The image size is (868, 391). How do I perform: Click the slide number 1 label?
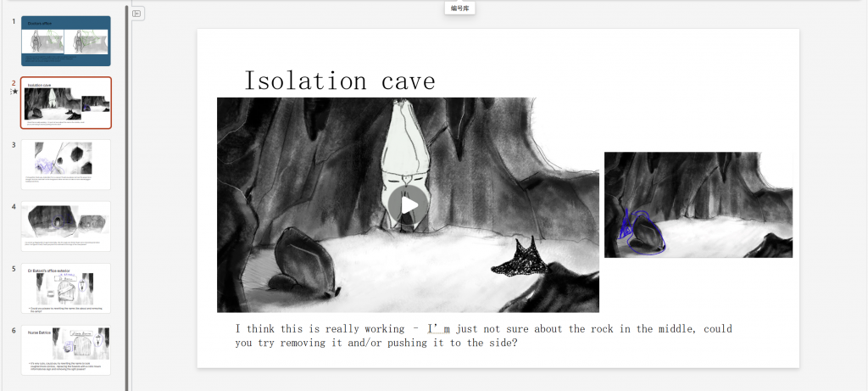[14, 21]
